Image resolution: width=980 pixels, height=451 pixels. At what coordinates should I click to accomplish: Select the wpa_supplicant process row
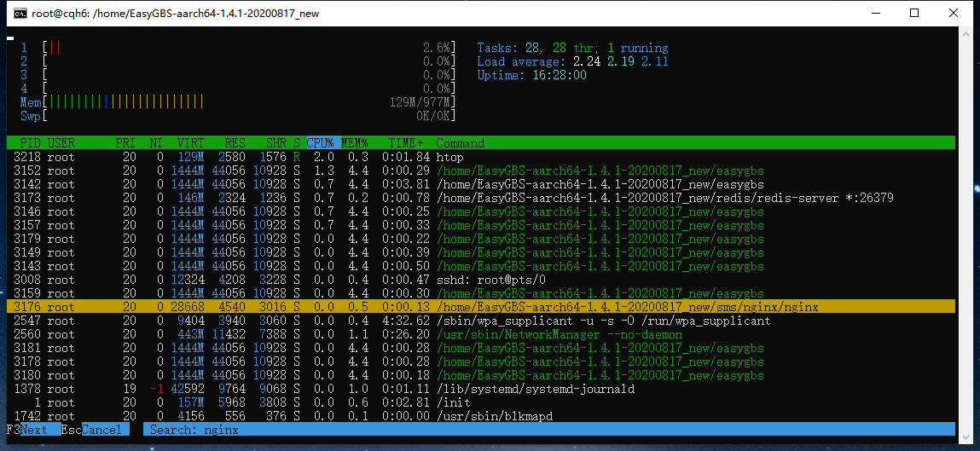point(481,321)
